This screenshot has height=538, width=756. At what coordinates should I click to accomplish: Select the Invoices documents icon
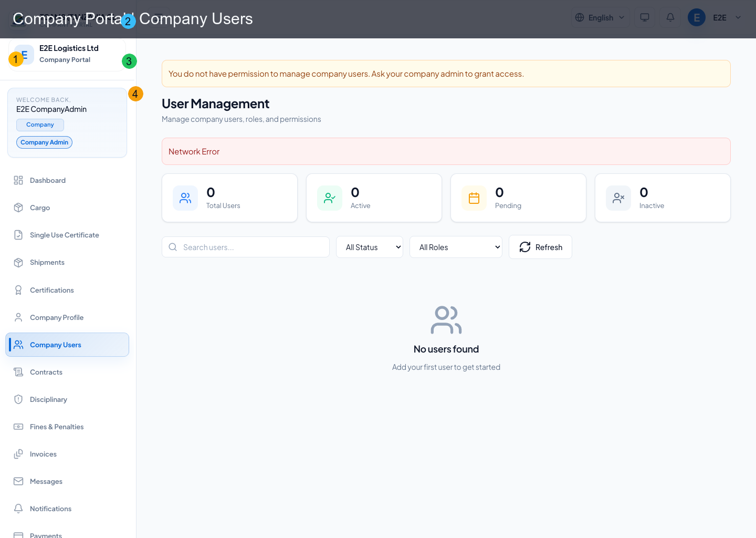pos(18,454)
